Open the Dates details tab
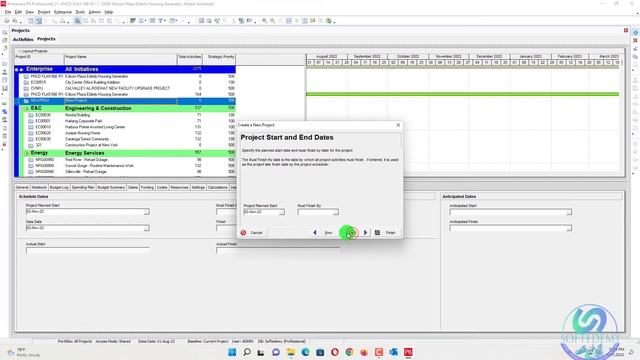 pos(133,187)
